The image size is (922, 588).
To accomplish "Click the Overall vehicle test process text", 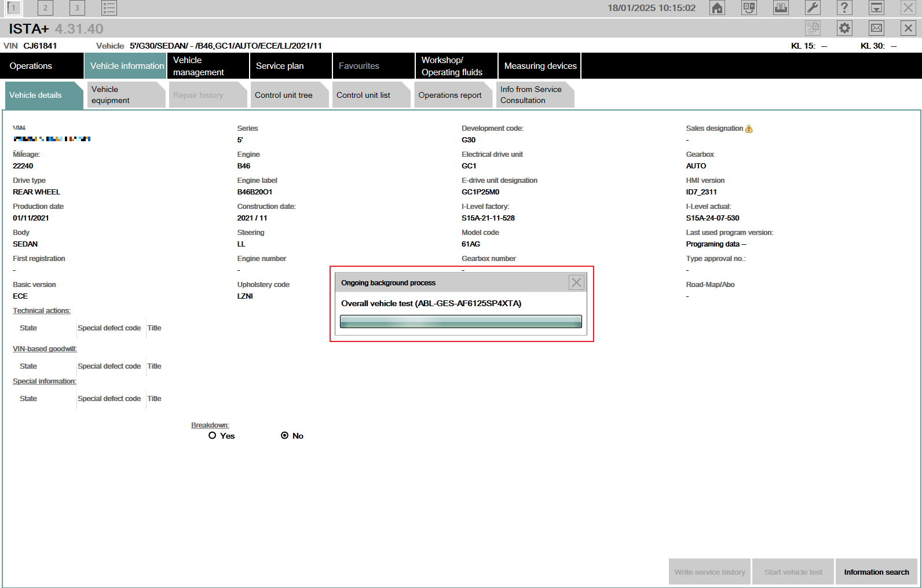I will pyautogui.click(x=431, y=303).
